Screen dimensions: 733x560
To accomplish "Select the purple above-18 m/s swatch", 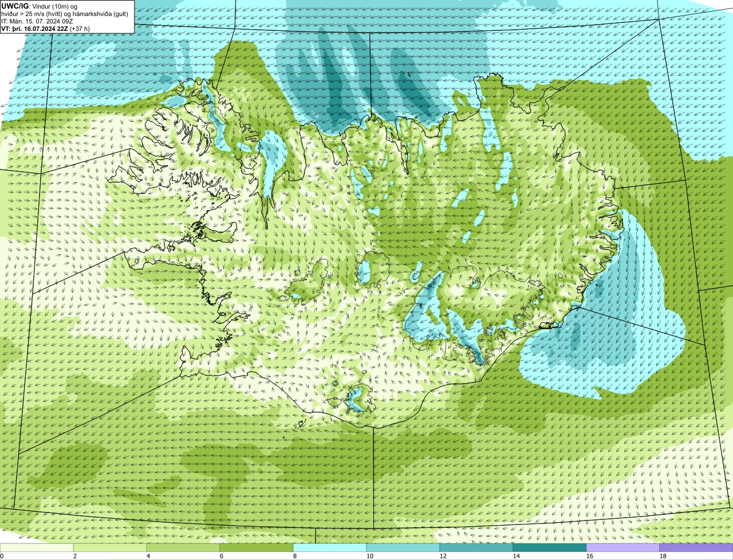I will click(x=696, y=548).
